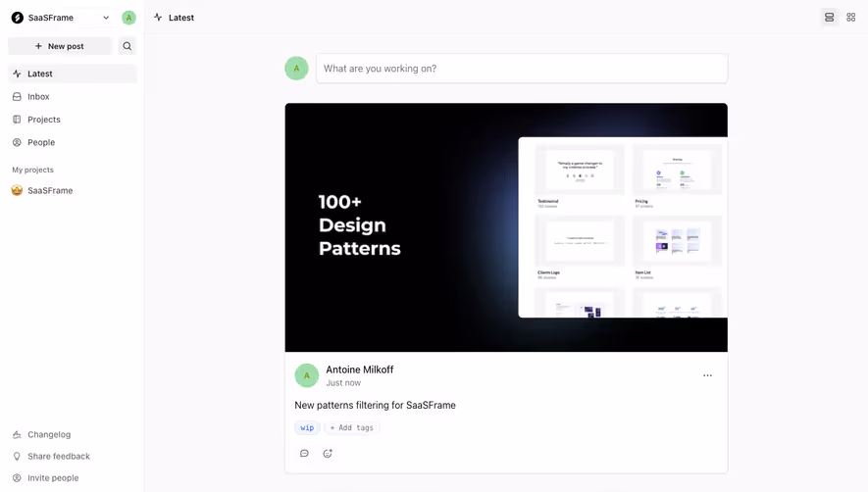
Task: Open the post's three-dot options menu
Action: 707,375
